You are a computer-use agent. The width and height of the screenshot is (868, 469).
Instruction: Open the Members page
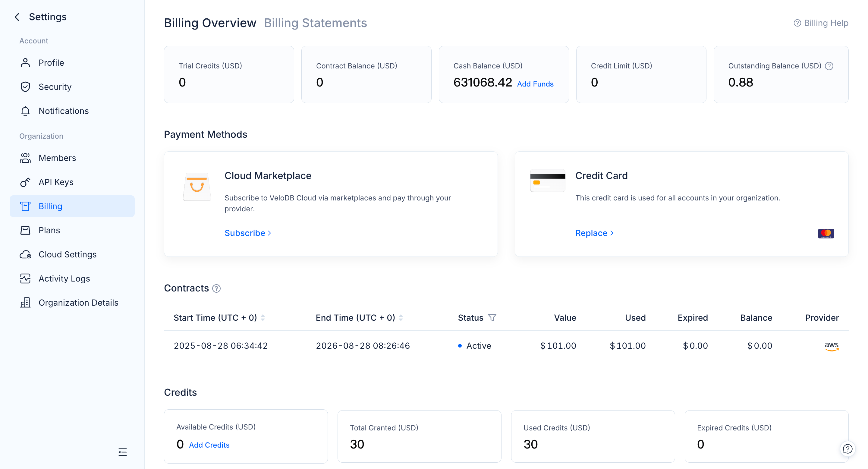click(72, 158)
